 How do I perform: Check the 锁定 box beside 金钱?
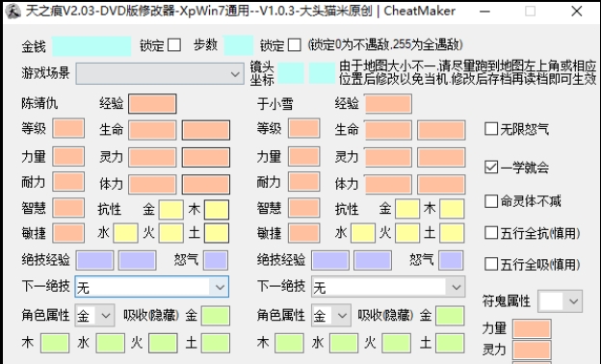[174, 45]
